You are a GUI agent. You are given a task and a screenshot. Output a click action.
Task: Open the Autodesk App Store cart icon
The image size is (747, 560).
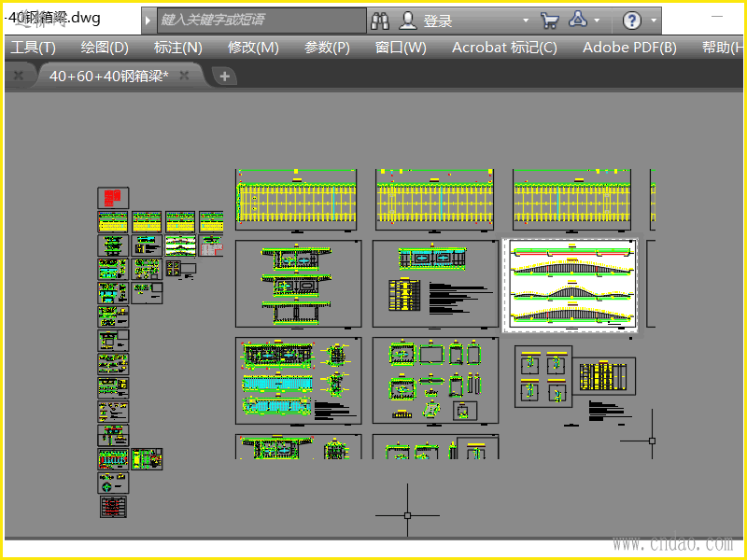pos(550,21)
